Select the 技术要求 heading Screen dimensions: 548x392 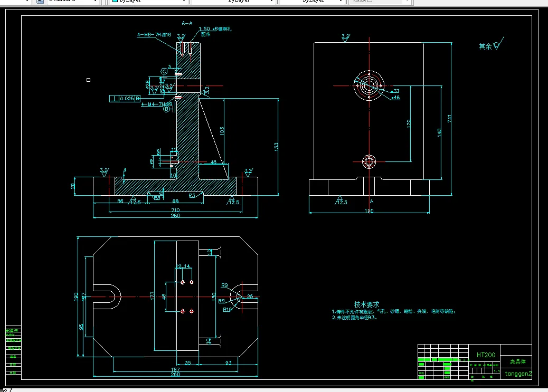click(x=366, y=304)
